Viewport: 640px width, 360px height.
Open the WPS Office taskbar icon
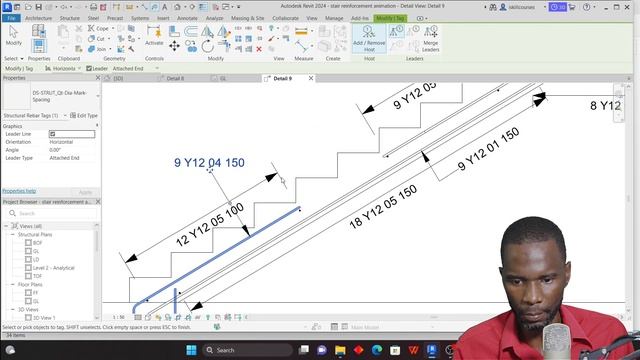(413, 350)
